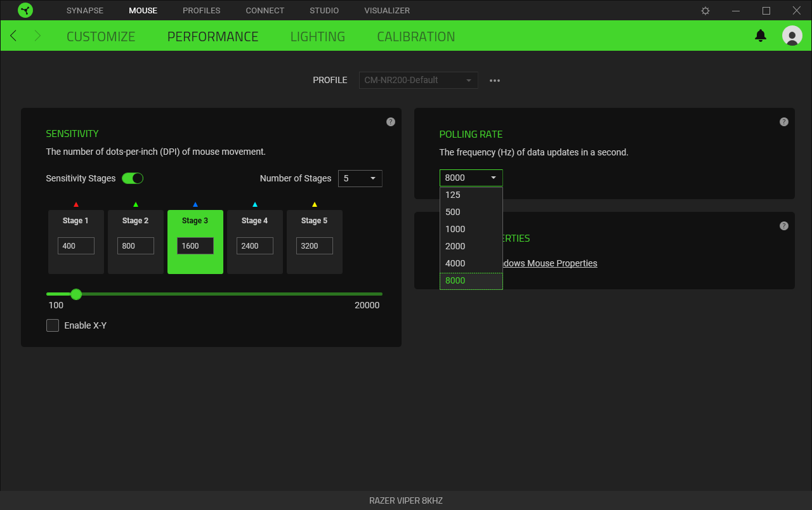This screenshot has height=510, width=812.
Task: Go to the Calibration section
Action: (x=416, y=37)
